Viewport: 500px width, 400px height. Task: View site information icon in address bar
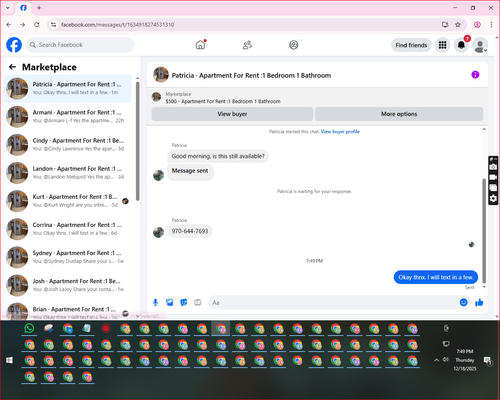tap(53, 25)
